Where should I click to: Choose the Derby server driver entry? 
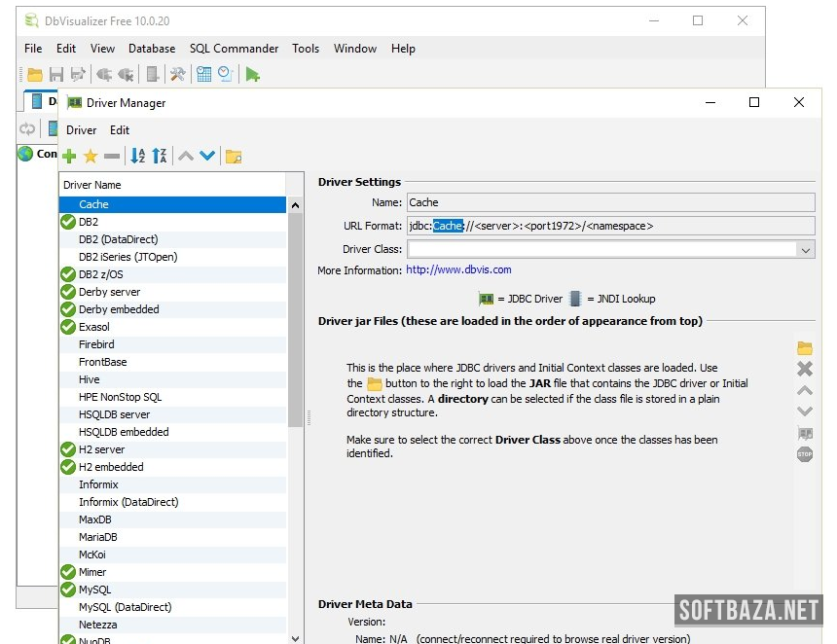point(109,292)
